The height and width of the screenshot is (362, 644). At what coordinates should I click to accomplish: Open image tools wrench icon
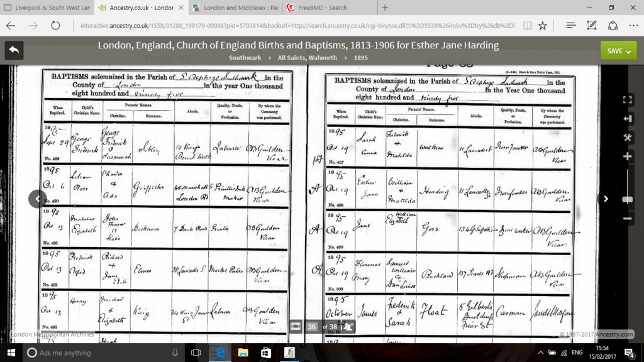point(627,138)
